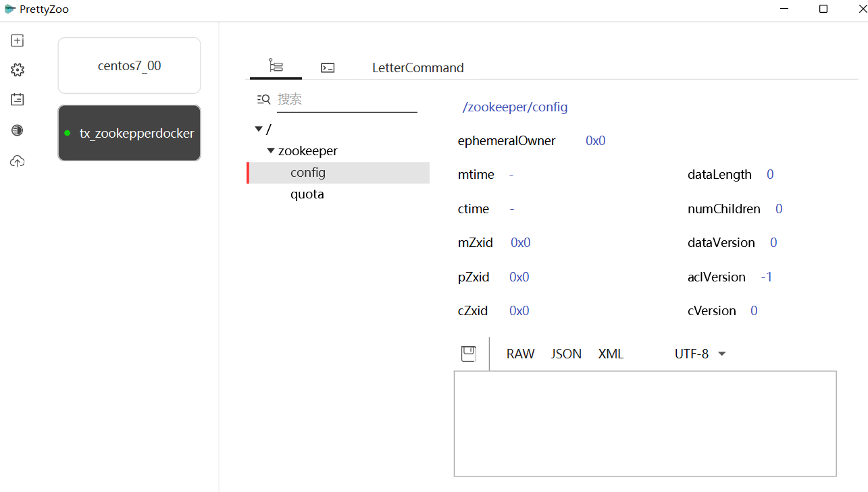Viewport: 868px width, 492px height.
Task: Click the cVersion value 0
Action: click(x=754, y=310)
